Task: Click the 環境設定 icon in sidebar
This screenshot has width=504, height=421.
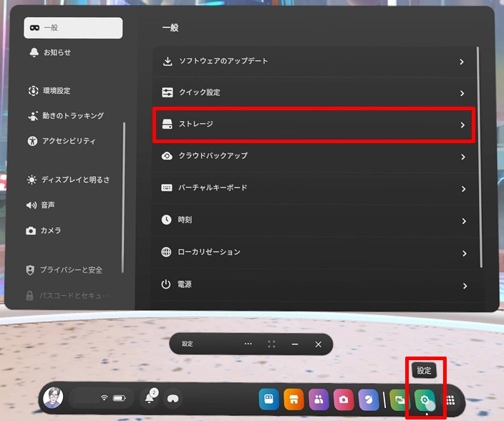Action: click(x=34, y=91)
